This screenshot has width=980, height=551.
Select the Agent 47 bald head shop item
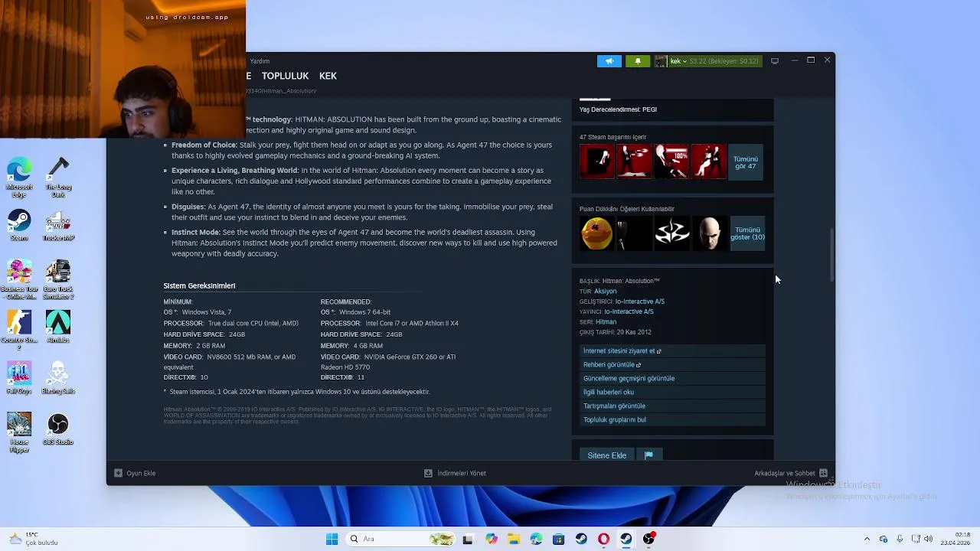pyautogui.click(x=709, y=233)
